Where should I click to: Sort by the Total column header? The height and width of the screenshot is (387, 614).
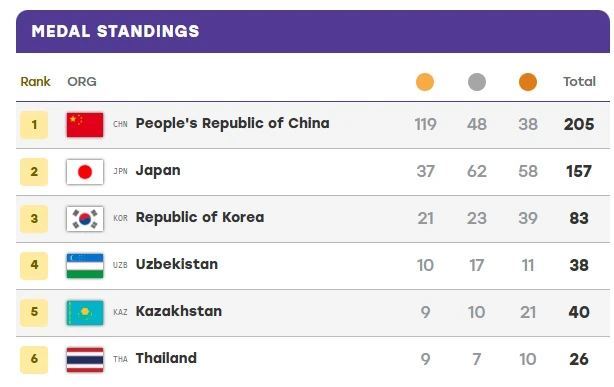[x=580, y=81]
